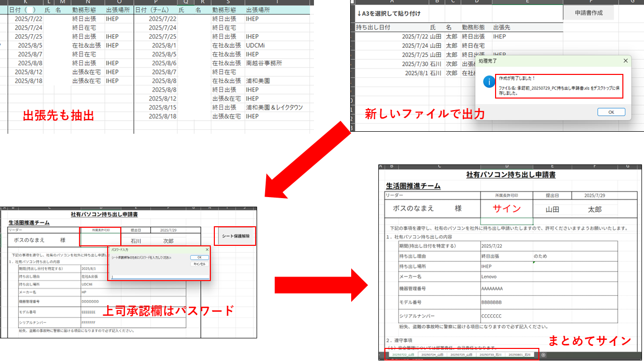
Task: Select the サイン approval cell
Action: coord(507,209)
